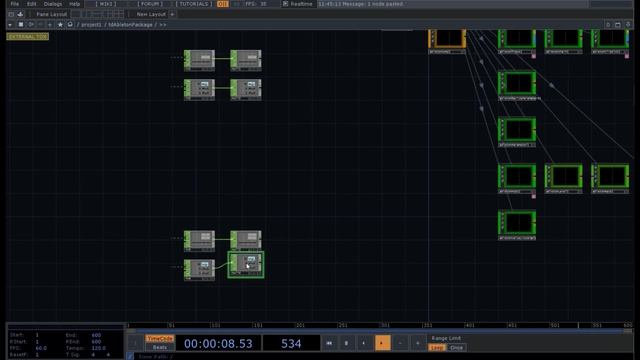
Task: Set Range Limit to Loop
Action: (x=437, y=348)
